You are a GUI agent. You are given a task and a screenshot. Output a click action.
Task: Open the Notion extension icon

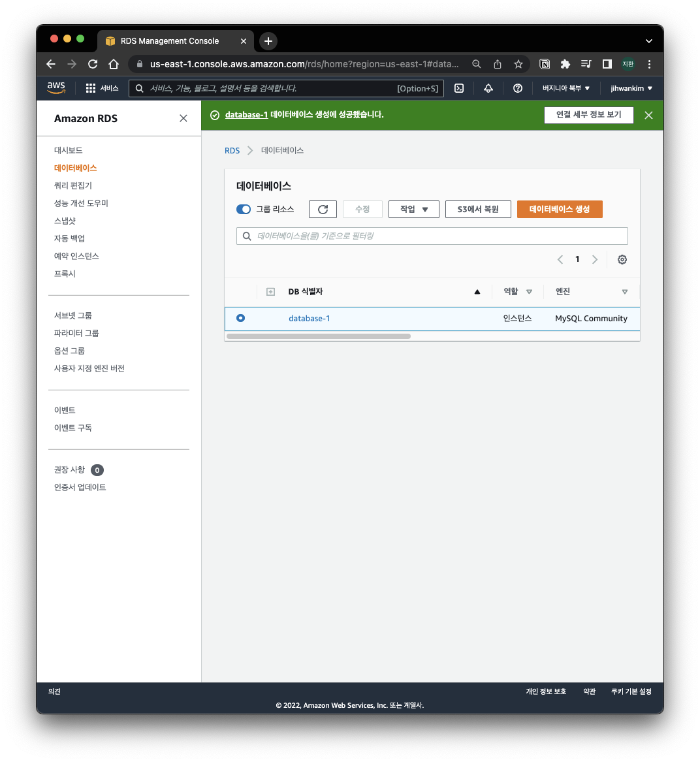pos(545,64)
